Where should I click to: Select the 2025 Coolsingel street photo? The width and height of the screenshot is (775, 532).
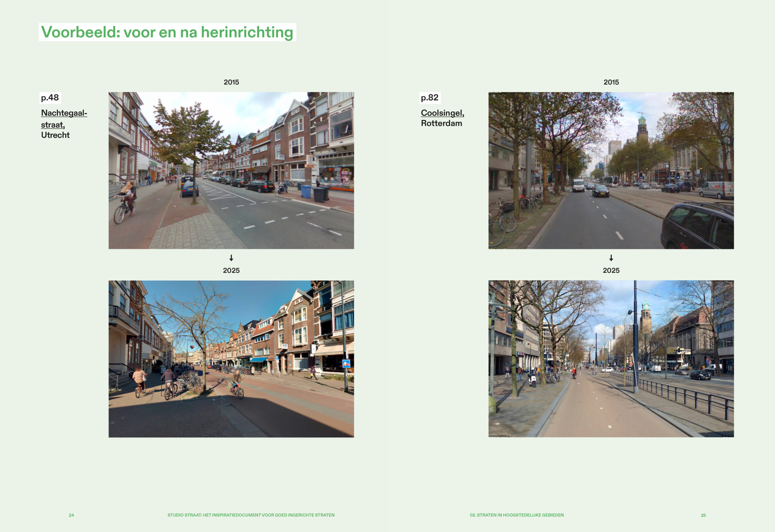coord(611,359)
